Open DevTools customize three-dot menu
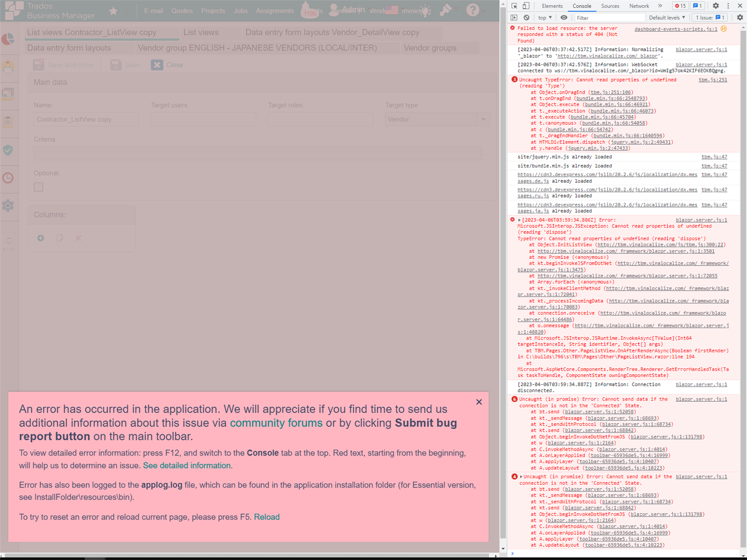This screenshot has height=560, width=747. pyautogui.click(x=728, y=6)
